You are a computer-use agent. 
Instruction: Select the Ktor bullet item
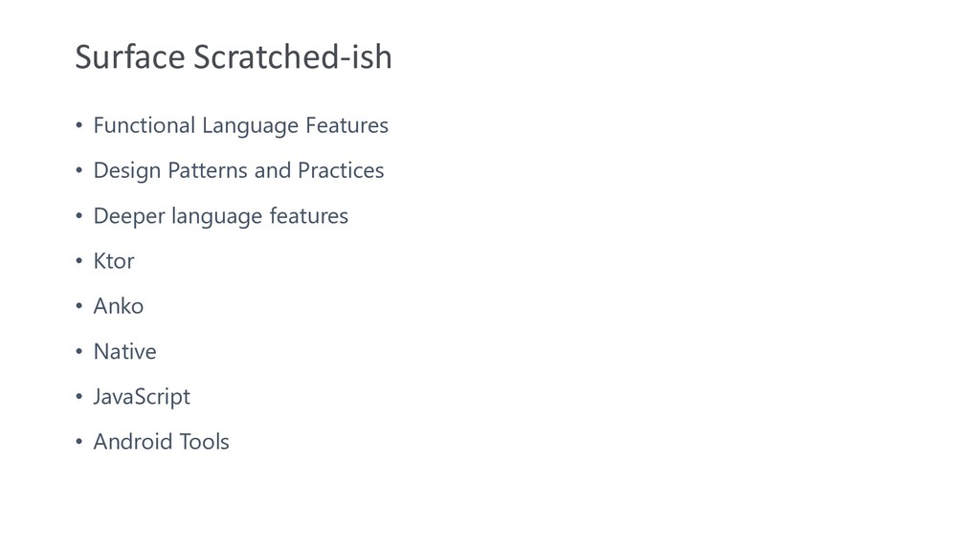pos(114,261)
